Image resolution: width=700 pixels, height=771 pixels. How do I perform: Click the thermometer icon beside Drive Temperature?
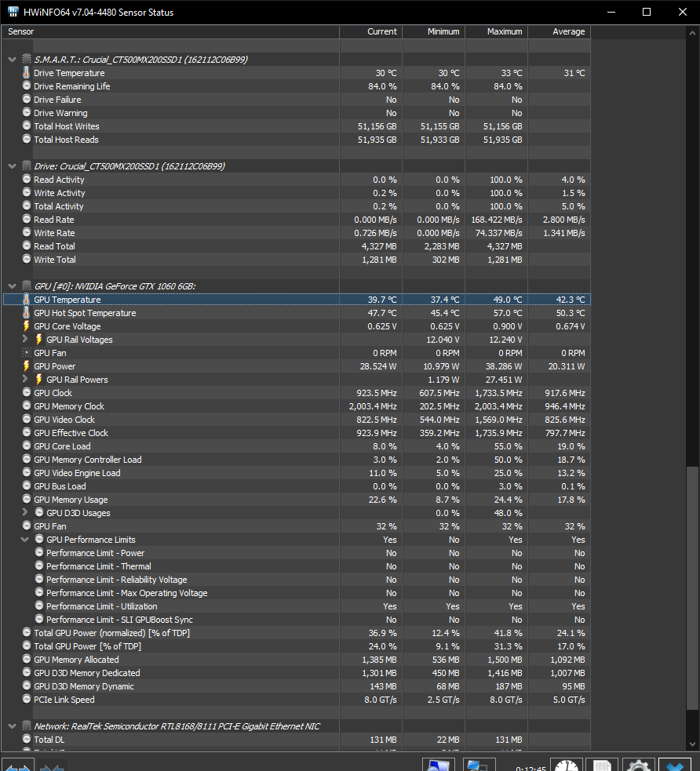[27, 73]
